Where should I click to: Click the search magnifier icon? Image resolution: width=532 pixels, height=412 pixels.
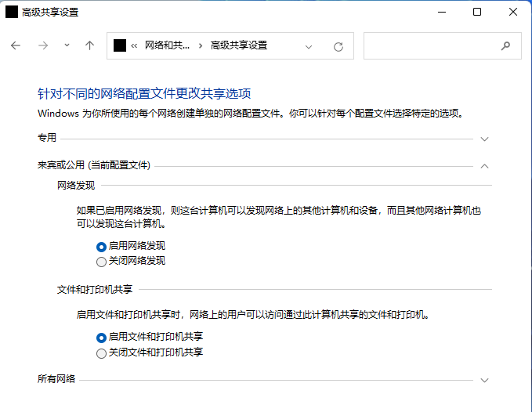(x=505, y=46)
